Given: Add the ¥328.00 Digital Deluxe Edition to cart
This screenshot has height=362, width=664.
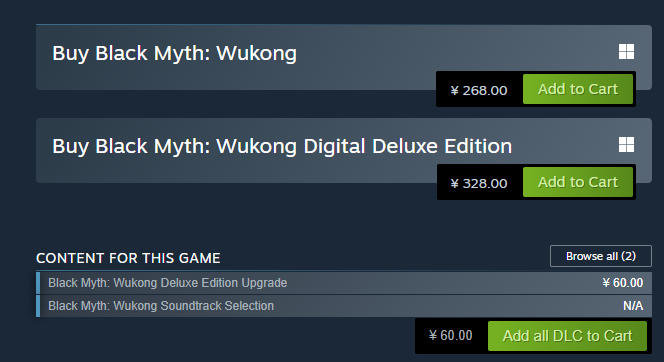Looking at the screenshot, I should tap(578, 182).
